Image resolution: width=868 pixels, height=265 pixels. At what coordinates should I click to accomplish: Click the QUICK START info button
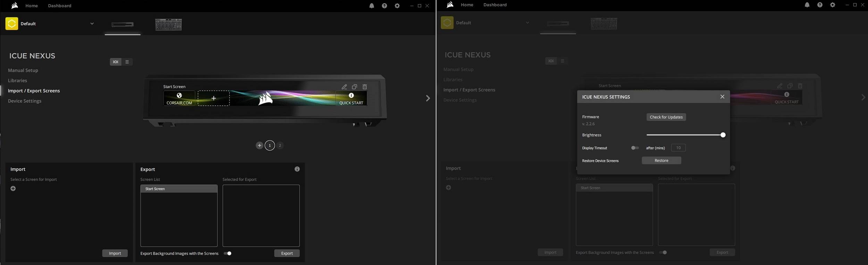(x=351, y=98)
